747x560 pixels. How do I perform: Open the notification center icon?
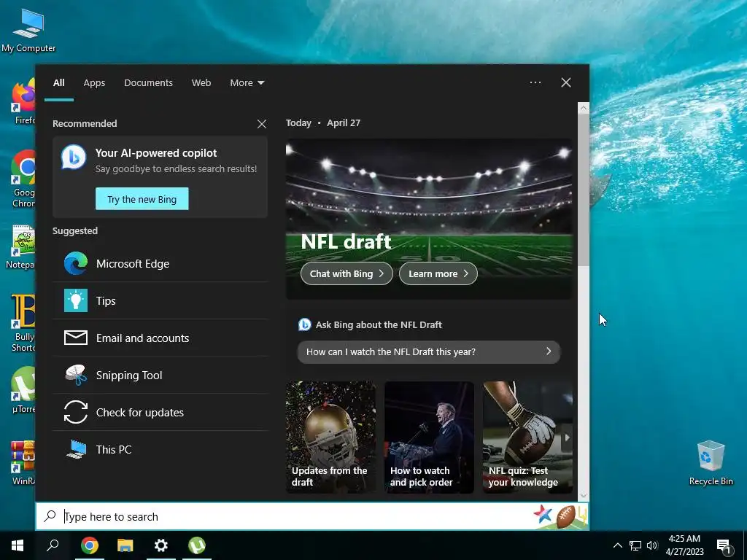tap(724, 546)
